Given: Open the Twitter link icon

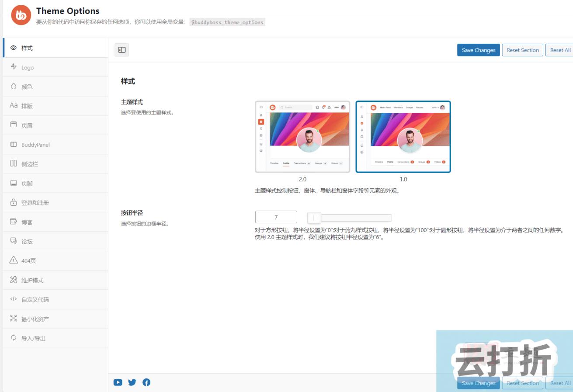Looking at the screenshot, I should click(x=132, y=382).
